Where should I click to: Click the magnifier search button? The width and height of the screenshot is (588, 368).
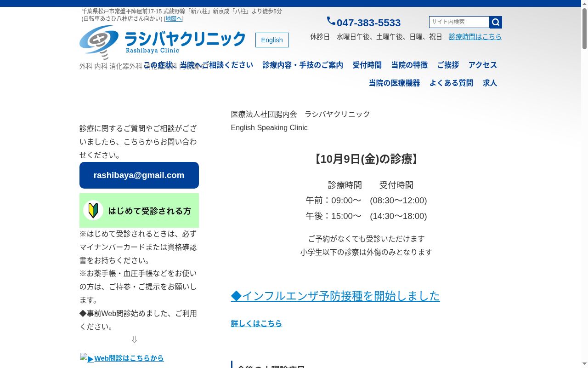click(496, 22)
